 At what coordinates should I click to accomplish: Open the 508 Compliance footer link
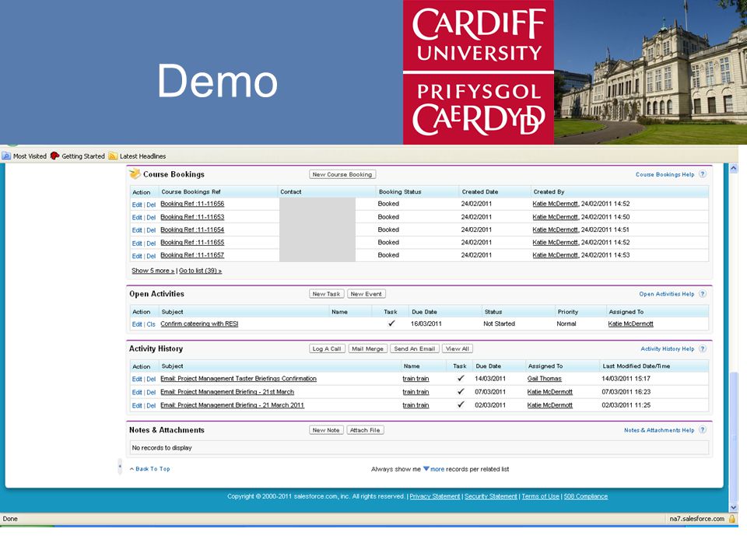click(585, 496)
